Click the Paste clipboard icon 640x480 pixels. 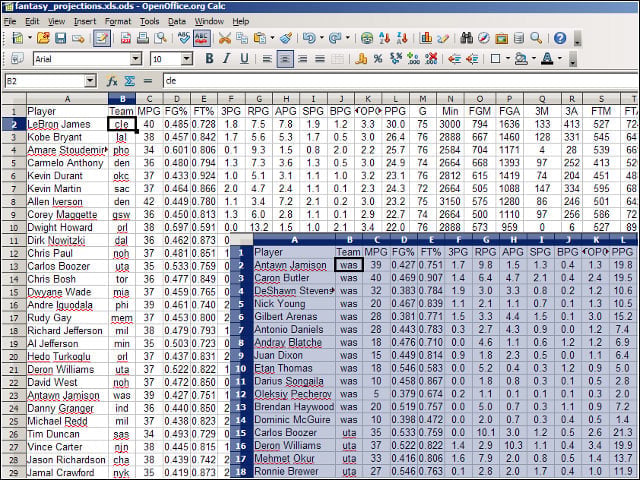[x=260, y=38]
